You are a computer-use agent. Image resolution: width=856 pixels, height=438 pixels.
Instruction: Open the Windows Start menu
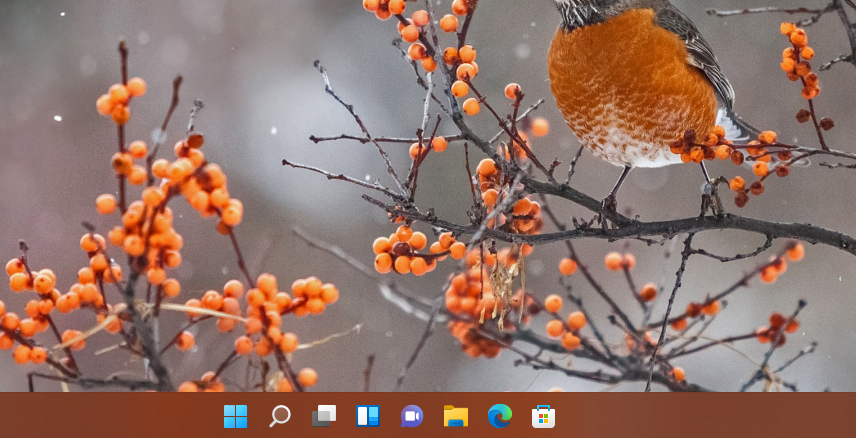[235, 416]
